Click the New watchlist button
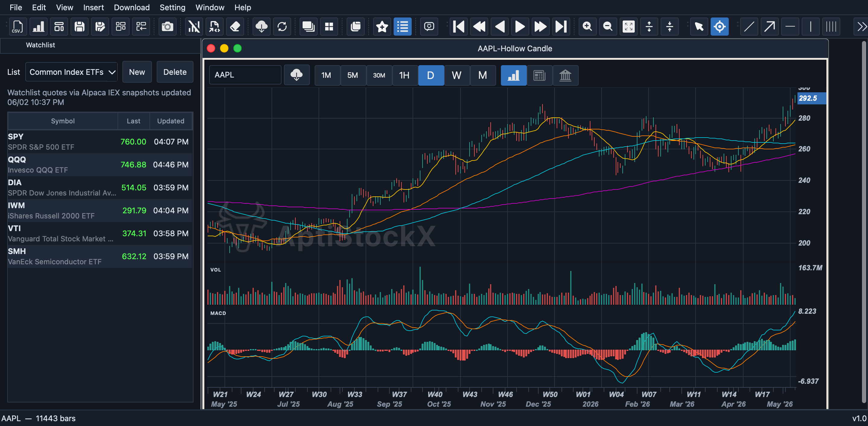Viewport: 868px width, 426px height. pos(137,72)
